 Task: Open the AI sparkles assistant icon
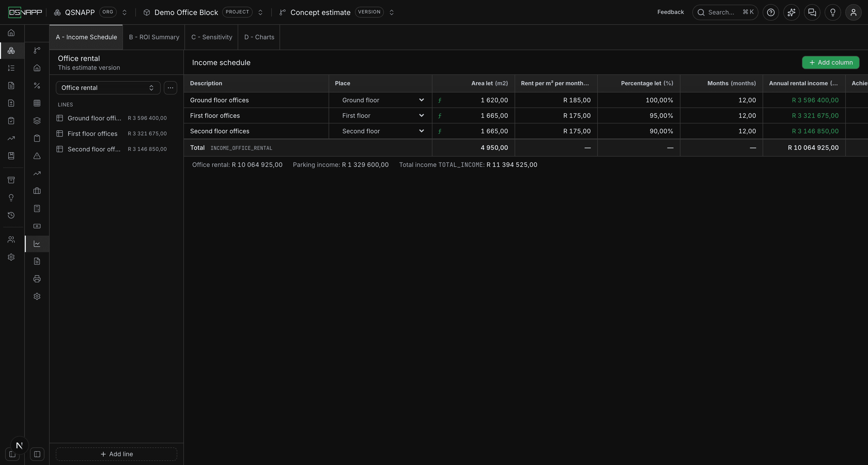(791, 12)
